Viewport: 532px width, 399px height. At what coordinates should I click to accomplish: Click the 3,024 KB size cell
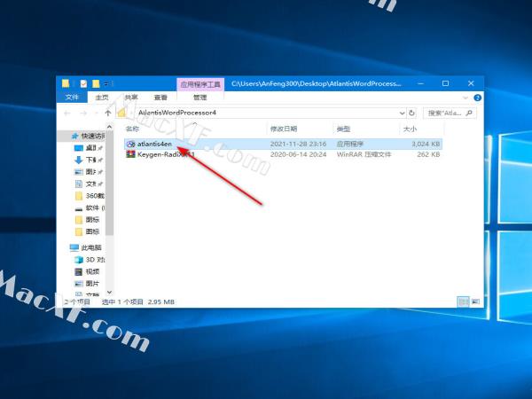426,144
